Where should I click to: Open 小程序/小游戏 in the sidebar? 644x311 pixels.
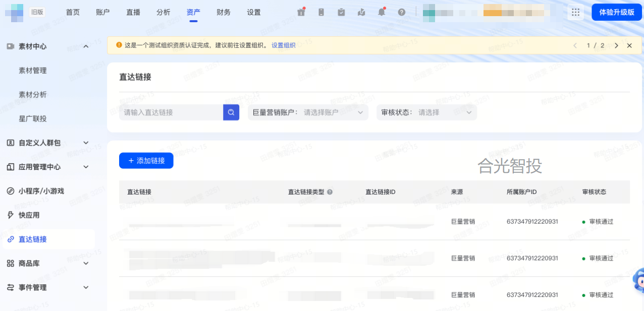[x=41, y=191]
